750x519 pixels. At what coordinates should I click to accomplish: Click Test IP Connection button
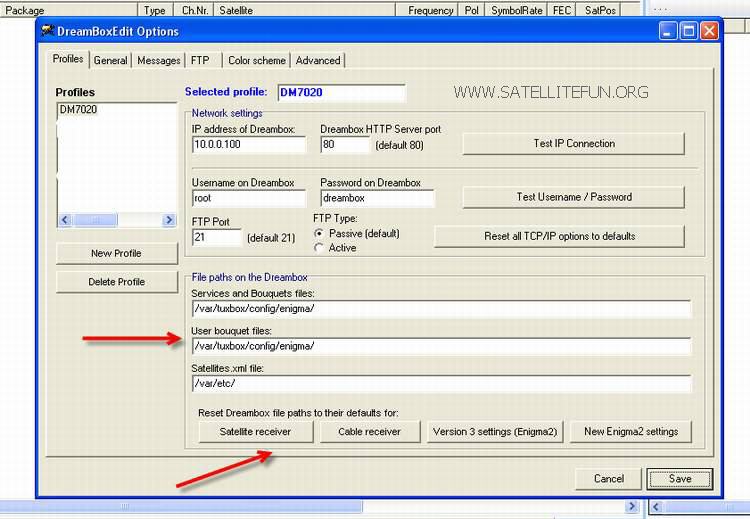pos(574,144)
